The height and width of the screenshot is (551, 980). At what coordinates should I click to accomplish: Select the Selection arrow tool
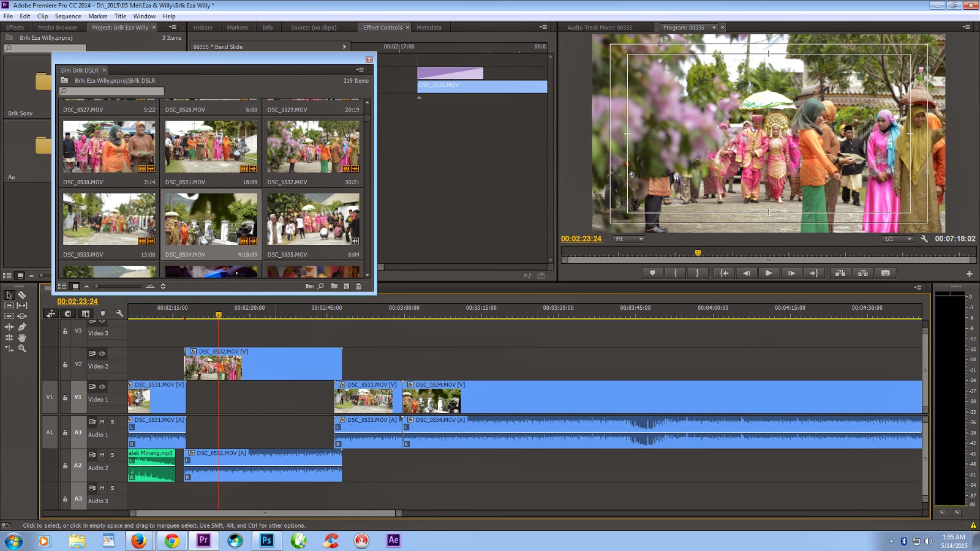(x=9, y=295)
